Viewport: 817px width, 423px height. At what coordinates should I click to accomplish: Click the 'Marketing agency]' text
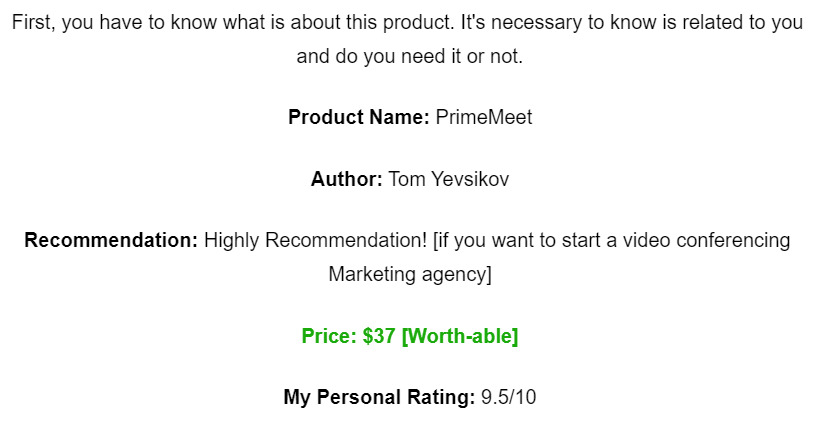(x=410, y=274)
